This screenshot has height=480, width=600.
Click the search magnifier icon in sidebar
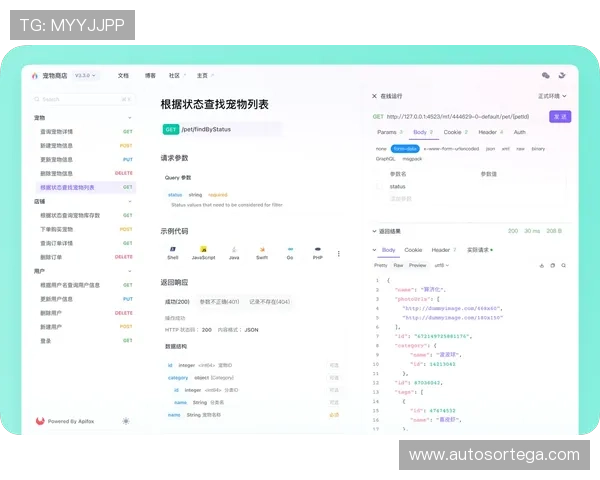[37, 99]
